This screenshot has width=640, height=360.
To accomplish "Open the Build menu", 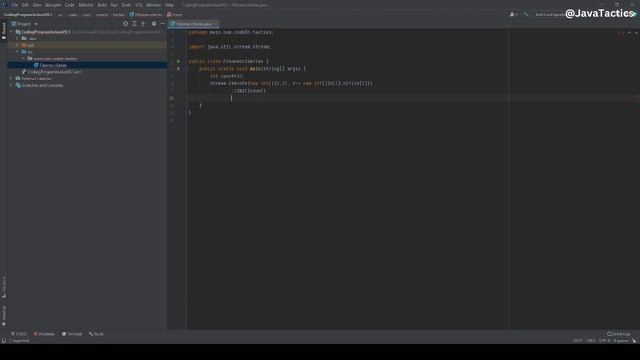I will pyautogui.click(x=102, y=5).
